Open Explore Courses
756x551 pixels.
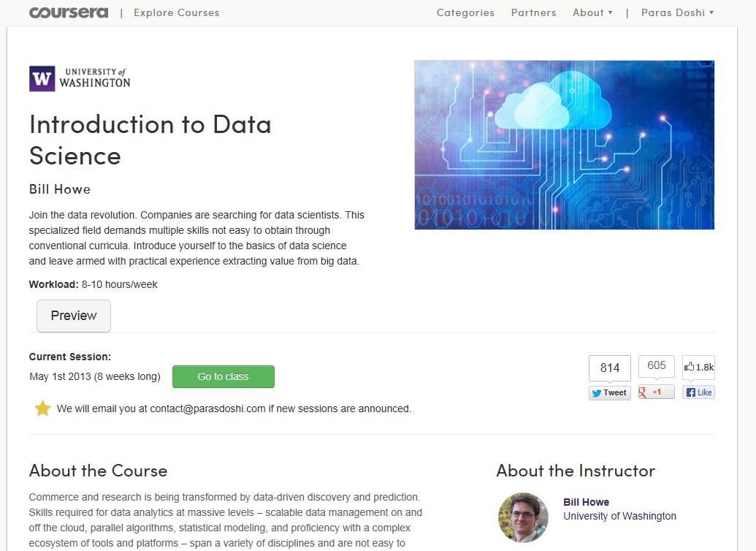(x=177, y=12)
